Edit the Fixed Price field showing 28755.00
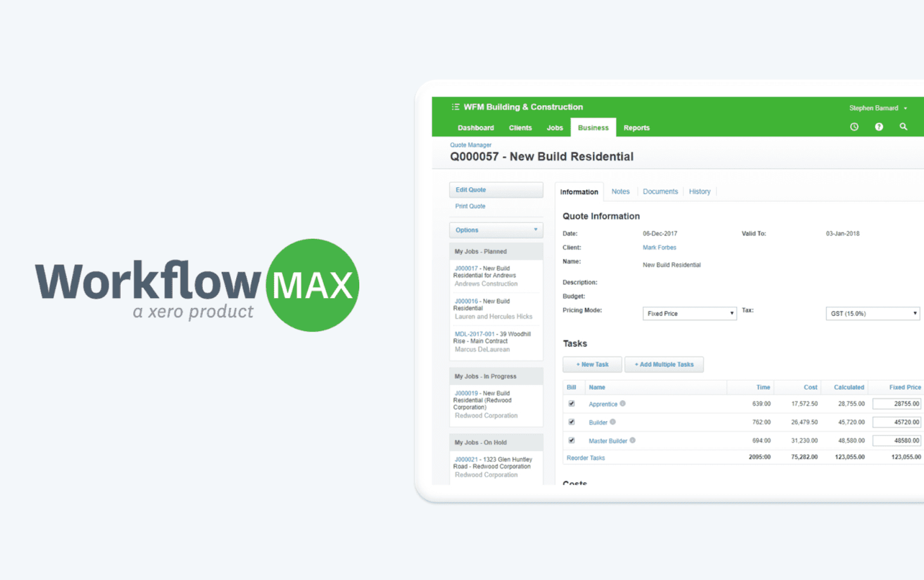Screen dimensions: 924x580 click(896, 403)
